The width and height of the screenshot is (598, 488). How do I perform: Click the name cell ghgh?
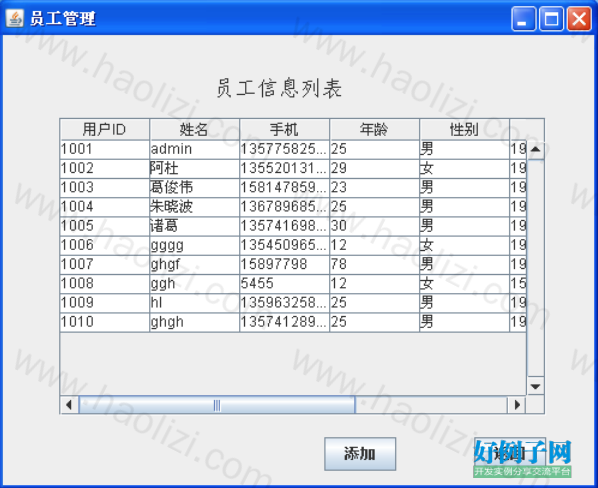195,323
